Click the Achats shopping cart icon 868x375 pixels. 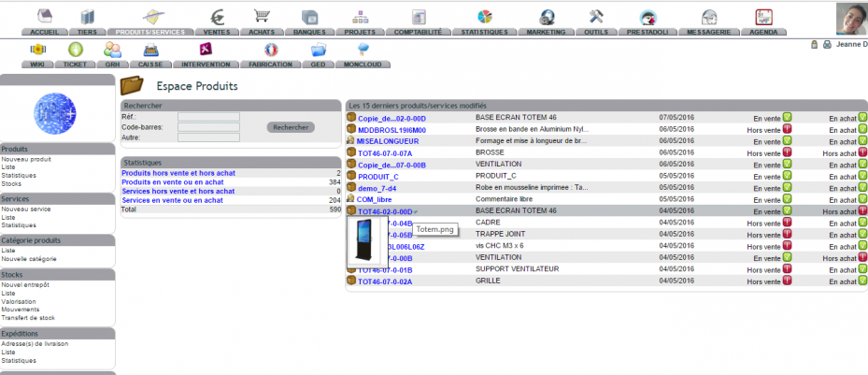click(262, 16)
